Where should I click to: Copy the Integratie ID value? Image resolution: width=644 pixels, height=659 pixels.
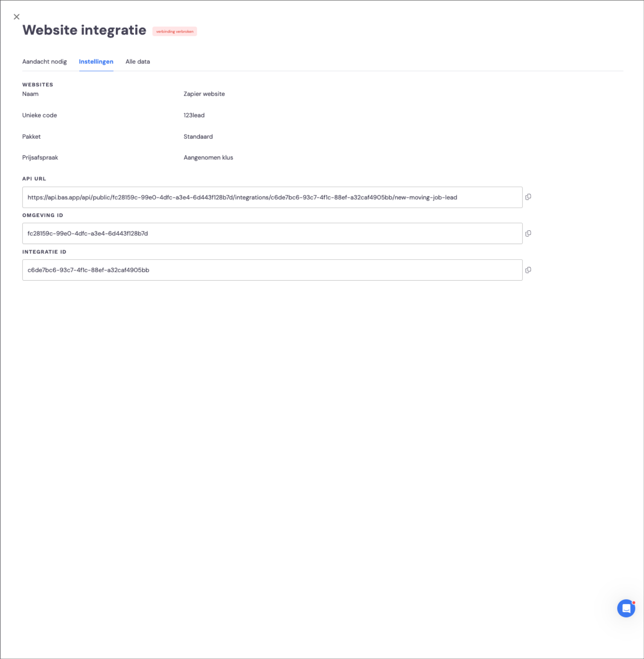pyautogui.click(x=528, y=270)
